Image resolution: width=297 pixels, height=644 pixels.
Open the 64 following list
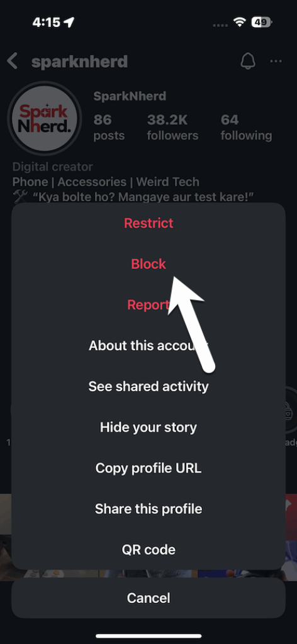pos(246,127)
